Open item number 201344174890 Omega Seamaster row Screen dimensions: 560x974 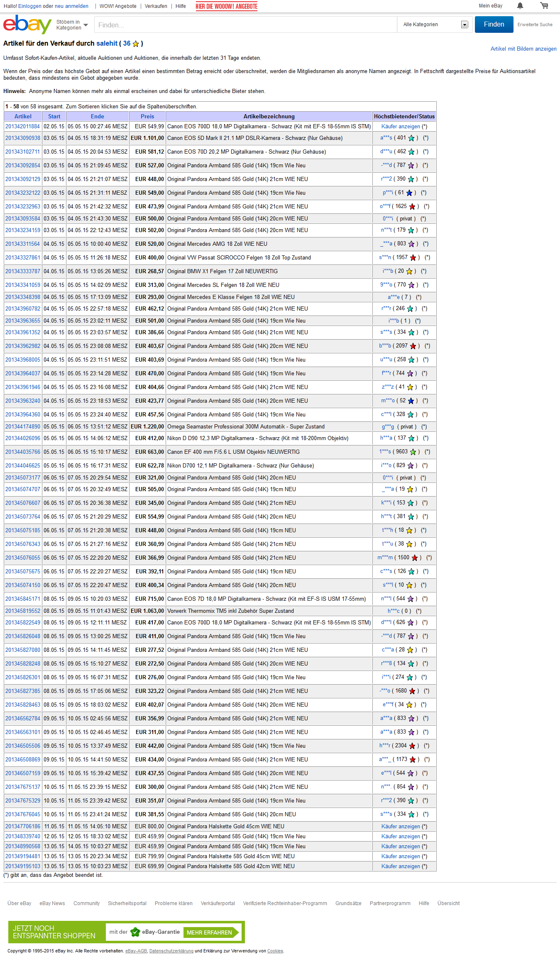[23, 426]
